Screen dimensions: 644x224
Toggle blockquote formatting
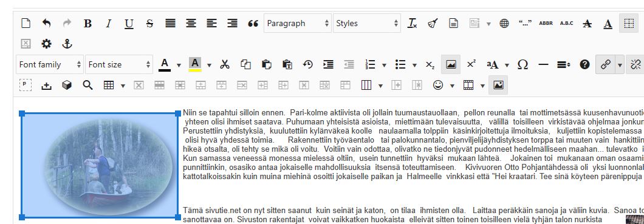[253, 24]
